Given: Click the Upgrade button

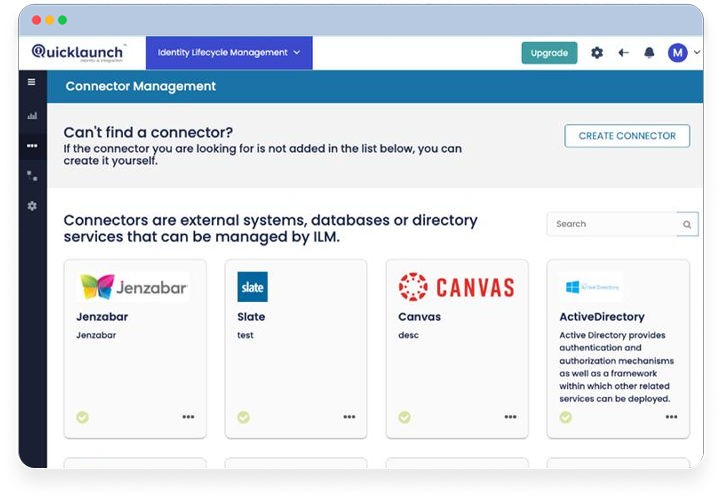Looking at the screenshot, I should tap(549, 53).
